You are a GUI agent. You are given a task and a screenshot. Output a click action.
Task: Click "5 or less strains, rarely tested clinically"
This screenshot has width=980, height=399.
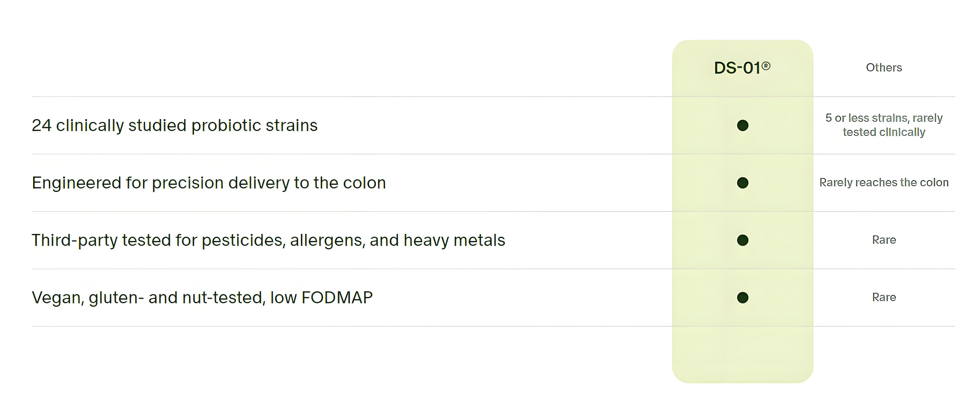click(884, 125)
